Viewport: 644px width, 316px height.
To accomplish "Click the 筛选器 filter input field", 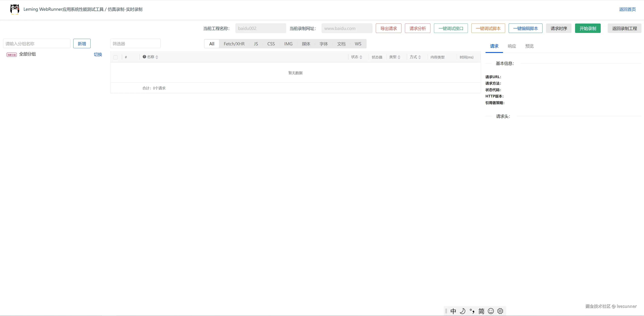I will (135, 44).
